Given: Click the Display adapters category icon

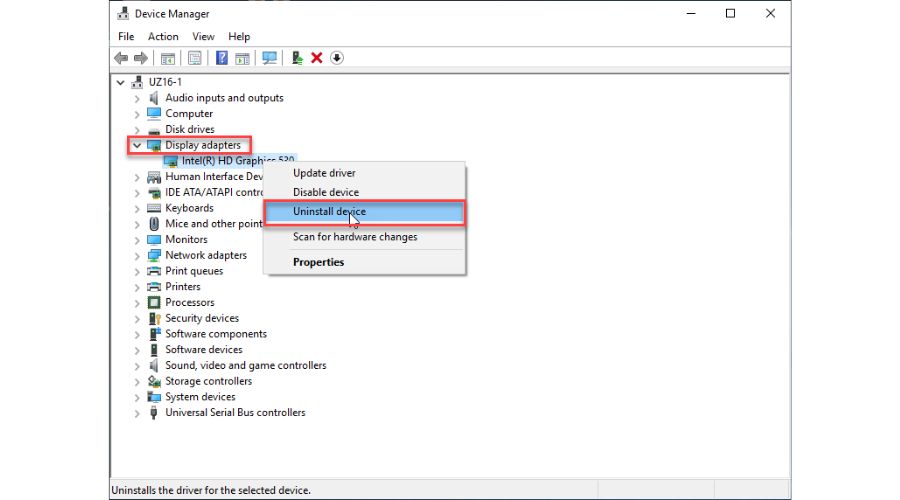Looking at the screenshot, I should coord(154,145).
